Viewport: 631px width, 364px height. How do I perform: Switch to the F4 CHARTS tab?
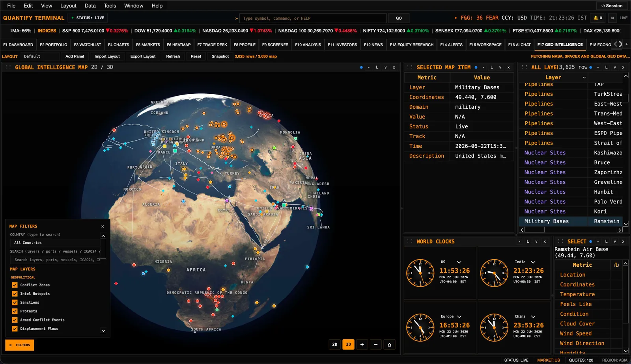pyautogui.click(x=119, y=45)
